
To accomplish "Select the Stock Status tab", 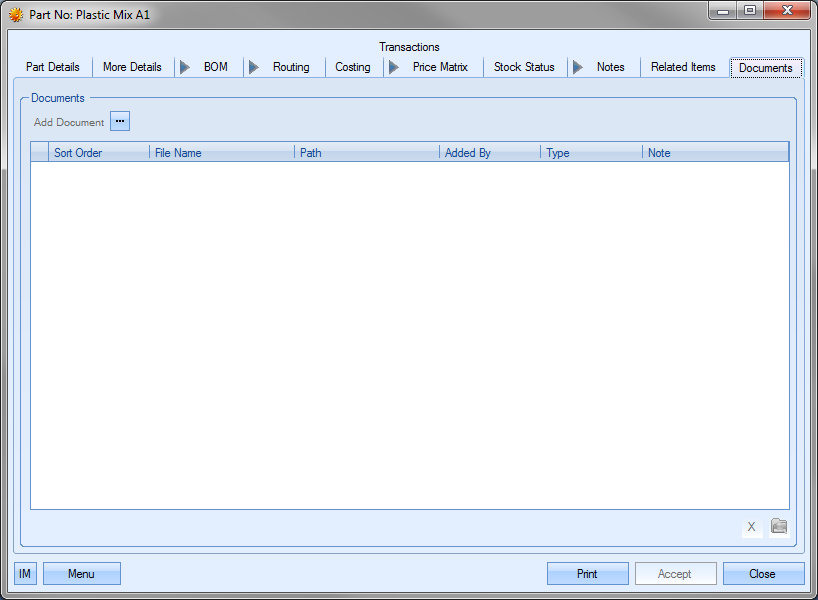I will [524, 67].
